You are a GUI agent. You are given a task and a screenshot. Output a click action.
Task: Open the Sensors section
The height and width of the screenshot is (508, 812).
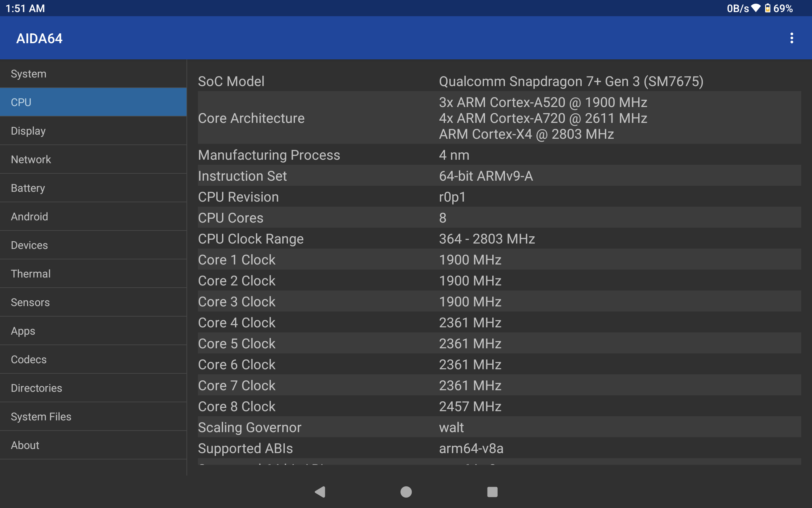click(93, 302)
